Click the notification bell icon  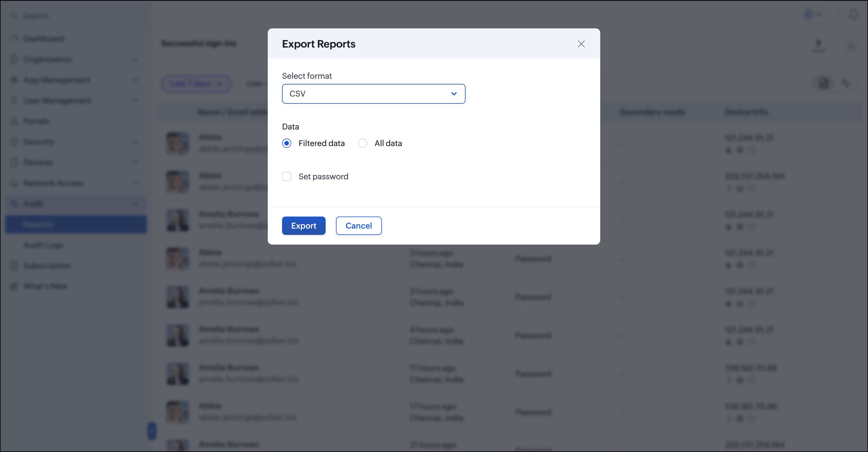point(853,15)
